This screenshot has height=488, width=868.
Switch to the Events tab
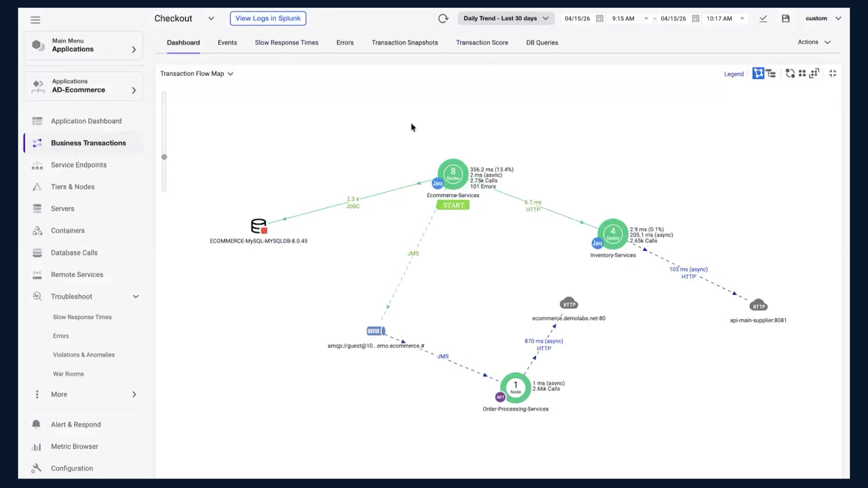pos(227,42)
